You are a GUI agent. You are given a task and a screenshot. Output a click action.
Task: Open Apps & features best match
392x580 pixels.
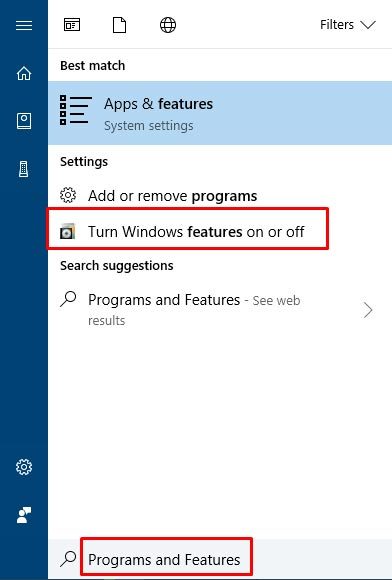(x=220, y=113)
